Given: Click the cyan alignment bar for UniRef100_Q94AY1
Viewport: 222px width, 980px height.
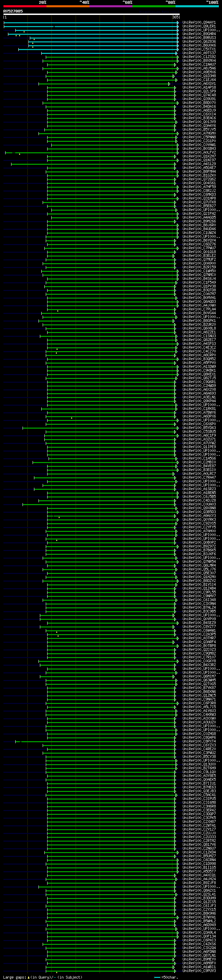Looking at the screenshot, I should click(91, 23).
